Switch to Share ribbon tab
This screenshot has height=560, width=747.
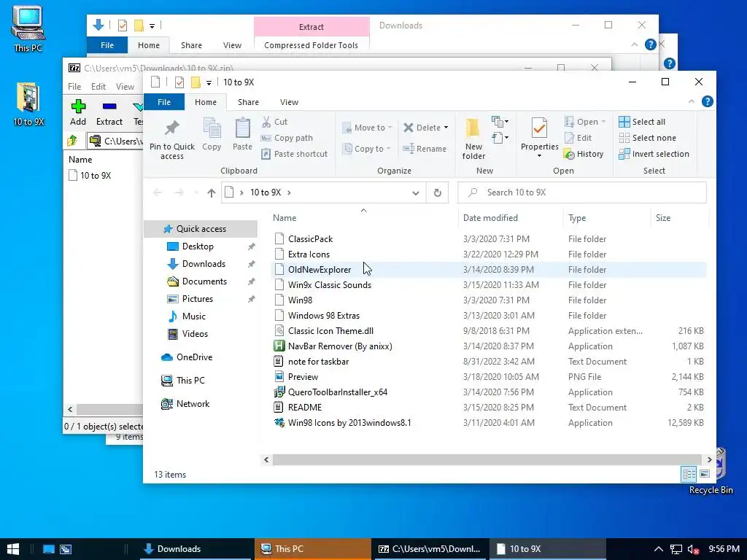(248, 102)
